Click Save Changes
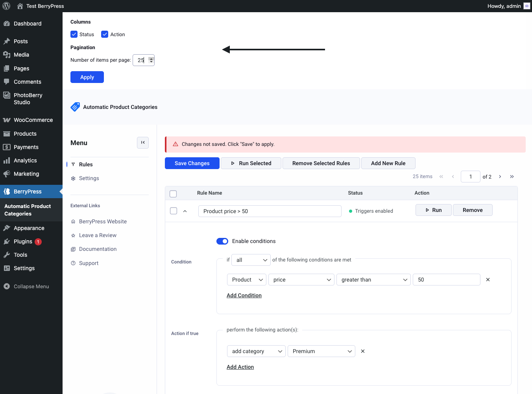The height and width of the screenshot is (394, 532). tap(192, 163)
